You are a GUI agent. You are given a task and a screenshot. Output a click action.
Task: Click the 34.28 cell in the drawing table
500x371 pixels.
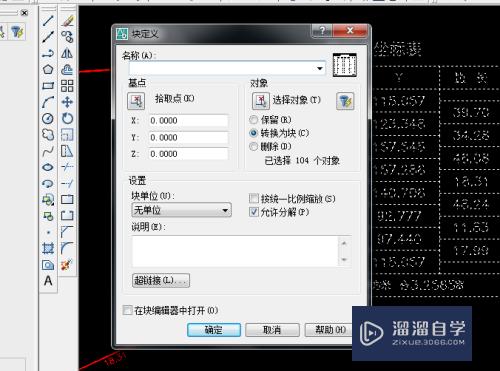tap(471, 135)
